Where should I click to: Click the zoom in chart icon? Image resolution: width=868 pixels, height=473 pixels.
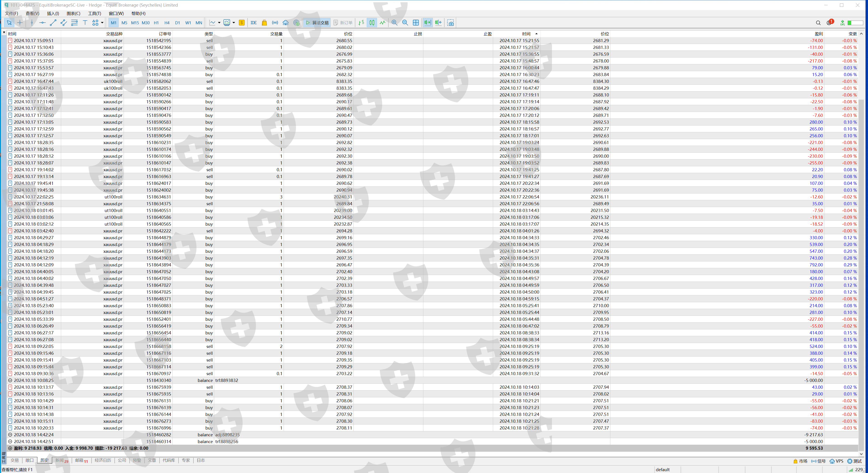[394, 23]
